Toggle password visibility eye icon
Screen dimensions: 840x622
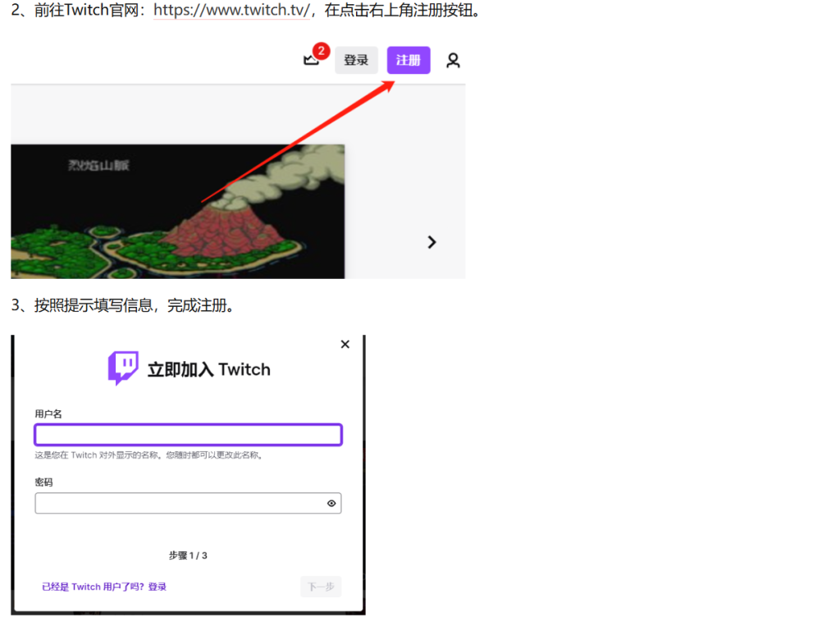pos(331,503)
